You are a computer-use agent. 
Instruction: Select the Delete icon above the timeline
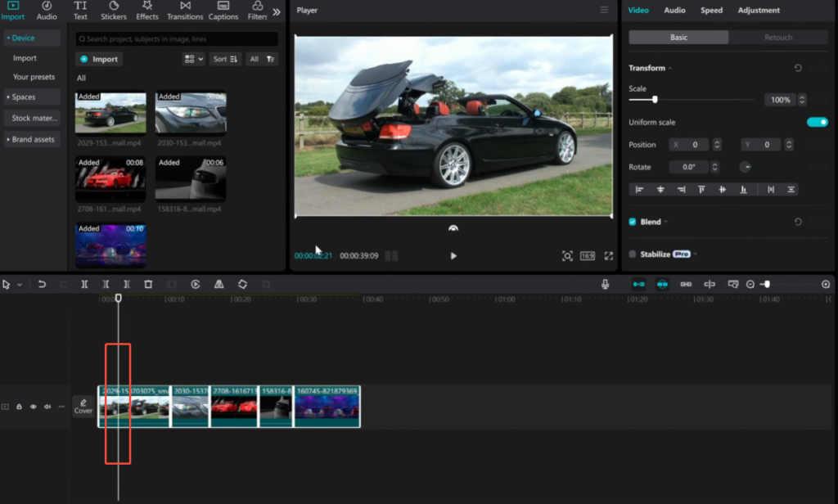[148, 284]
